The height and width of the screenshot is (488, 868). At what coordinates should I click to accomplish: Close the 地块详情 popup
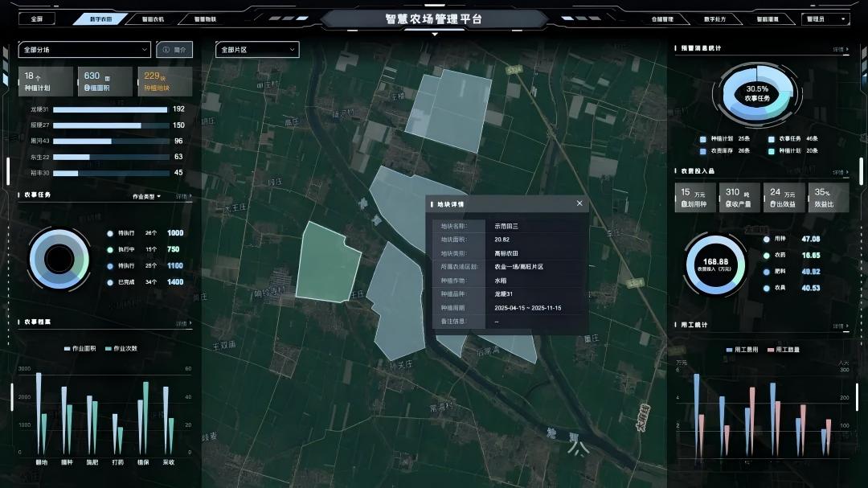click(x=579, y=203)
